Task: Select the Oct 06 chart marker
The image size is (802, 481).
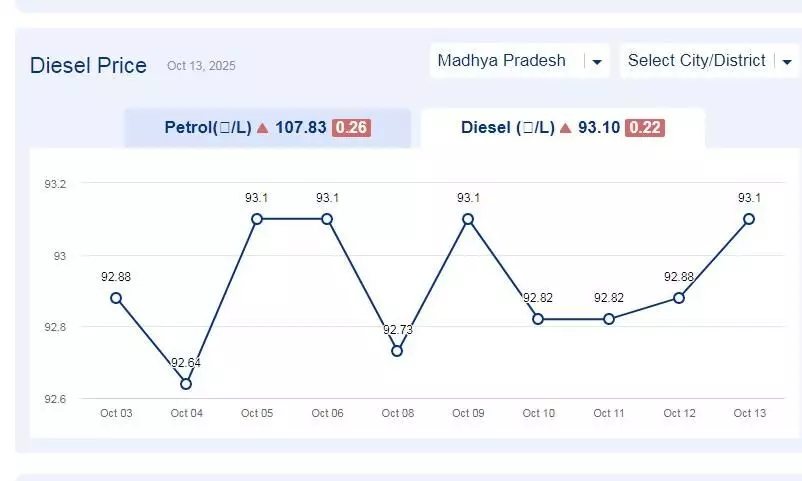Action: tap(327, 219)
